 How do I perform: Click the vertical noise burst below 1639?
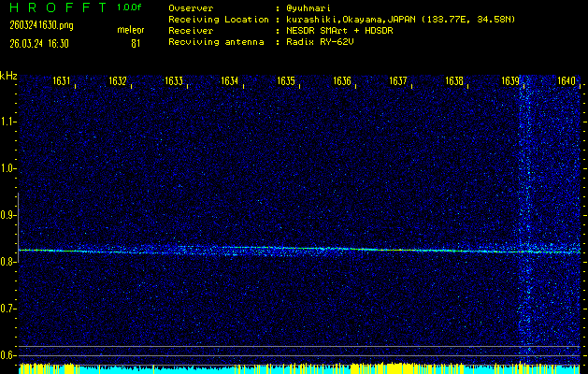click(x=527, y=215)
